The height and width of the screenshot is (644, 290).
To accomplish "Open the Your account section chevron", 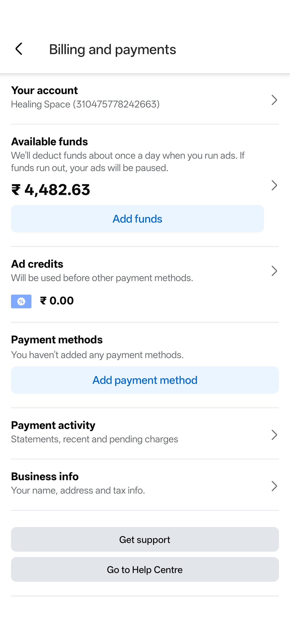I will [x=274, y=100].
